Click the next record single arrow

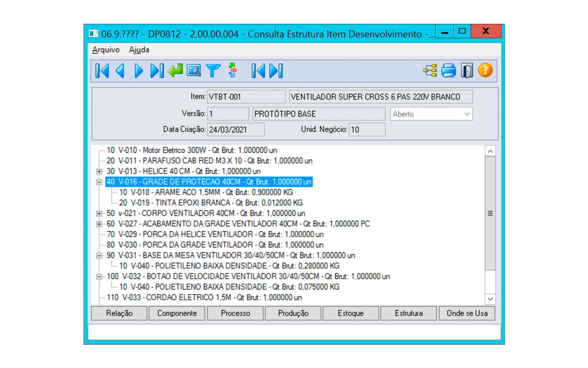coord(138,71)
